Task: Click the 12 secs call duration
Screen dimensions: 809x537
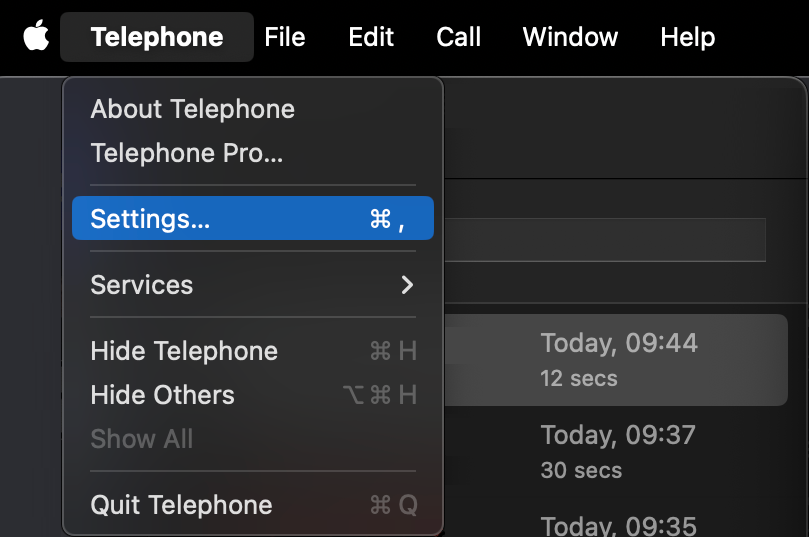Action: point(579,379)
